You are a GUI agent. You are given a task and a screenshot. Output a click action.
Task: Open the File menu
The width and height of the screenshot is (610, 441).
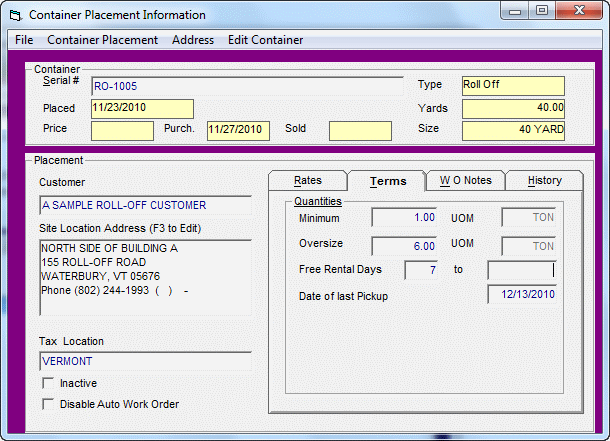[x=24, y=40]
